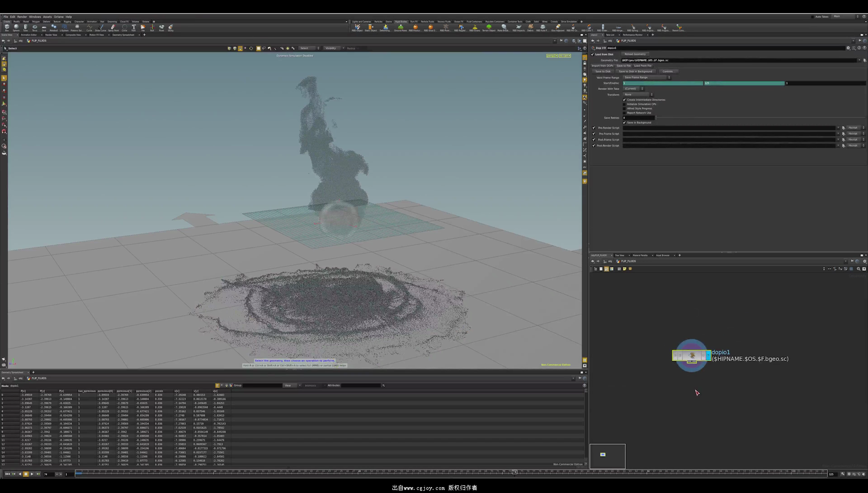Click the spreadsheet Group field
This screenshot has height=493, width=868.
pyautogui.click(x=262, y=385)
